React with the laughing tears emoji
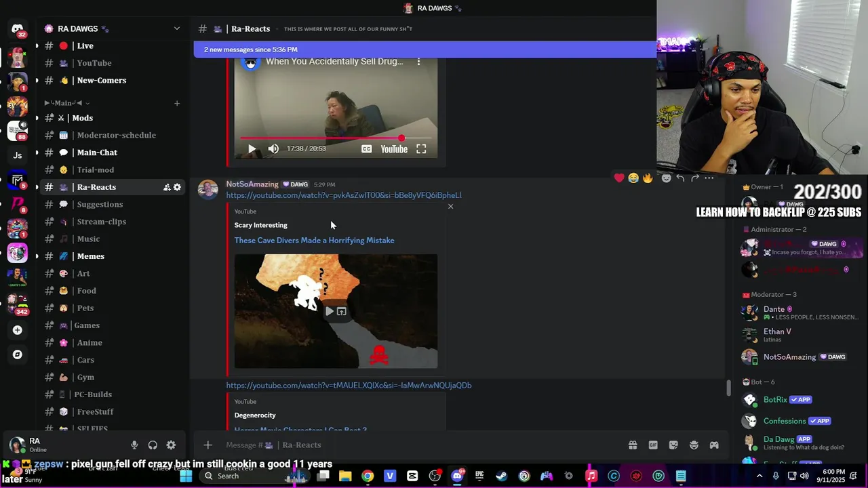Viewport: 868px width, 488px height. [x=633, y=178]
